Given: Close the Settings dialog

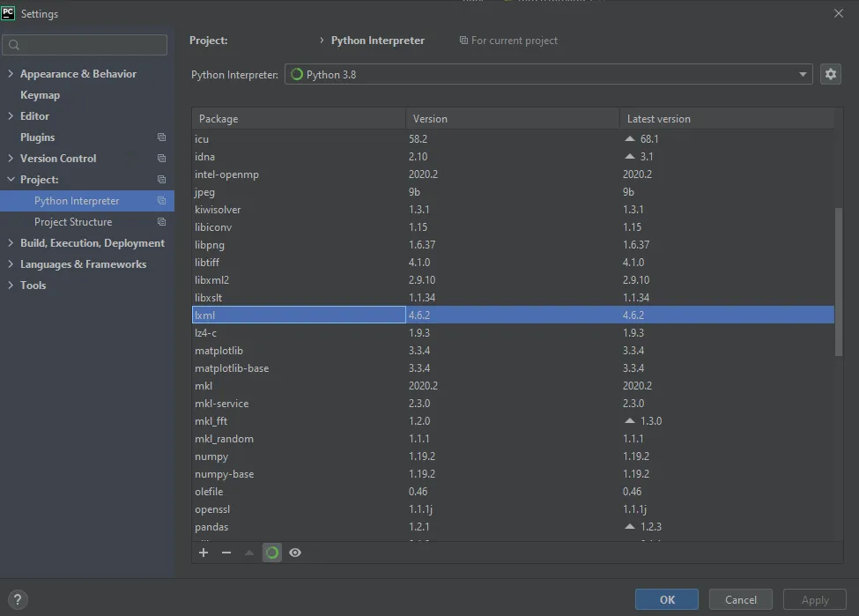Looking at the screenshot, I should [838, 13].
